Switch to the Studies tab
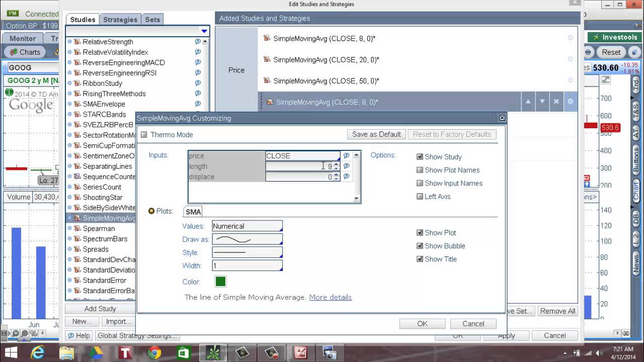The image size is (644, 362). (x=83, y=20)
